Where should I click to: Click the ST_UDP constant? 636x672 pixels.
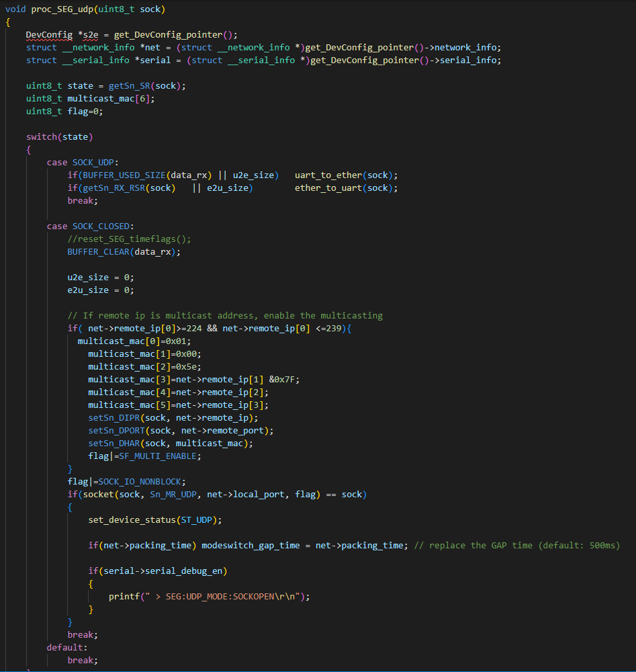click(x=197, y=520)
